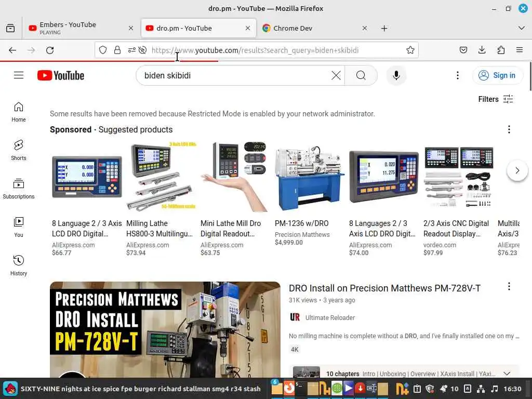
Task: Open a new browser tab
Action: 384,28
